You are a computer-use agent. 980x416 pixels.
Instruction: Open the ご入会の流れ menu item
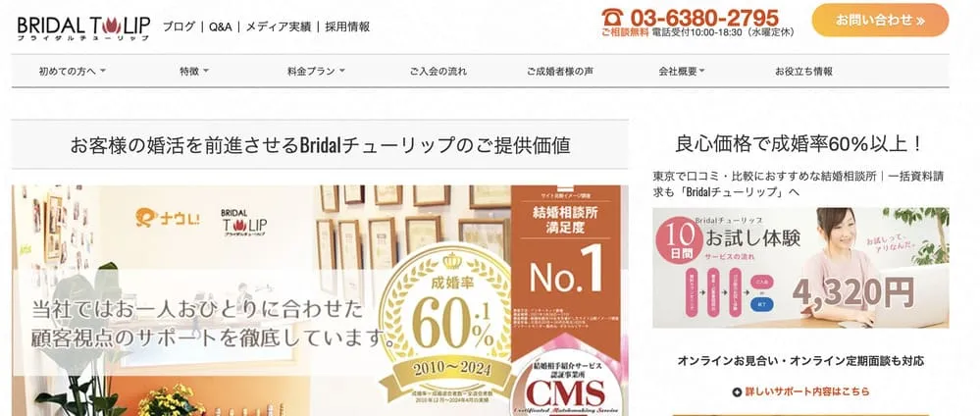point(438,72)
